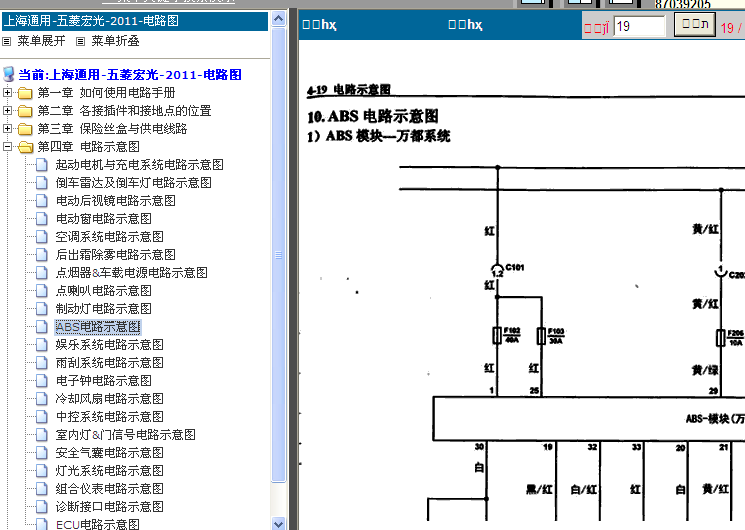Viewport: 745px width, 530px height.
Task: Click go-to-page button right of page field
Action: (695, 25)
